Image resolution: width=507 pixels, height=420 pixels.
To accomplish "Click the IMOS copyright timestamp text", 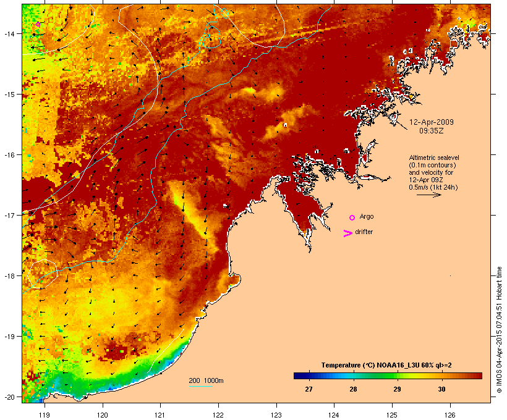I will click(499, 330).
